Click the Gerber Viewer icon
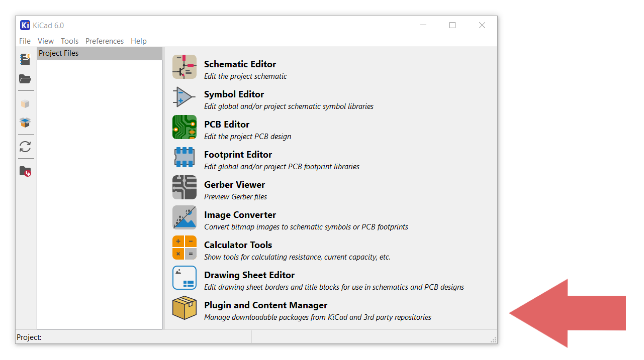Viewport: 644px width, 360px height. [185, 187]
